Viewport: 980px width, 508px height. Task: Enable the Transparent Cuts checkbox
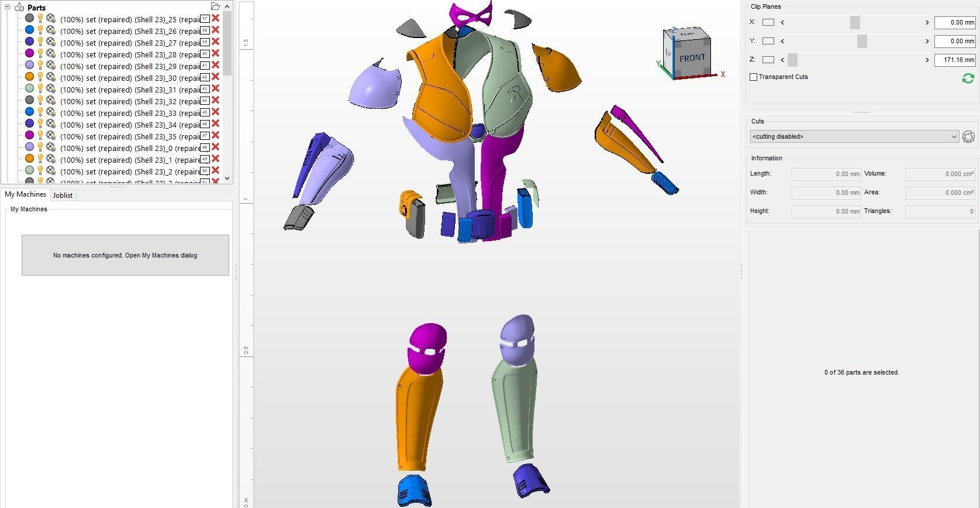pyautogui.click(x=754, y=77)
